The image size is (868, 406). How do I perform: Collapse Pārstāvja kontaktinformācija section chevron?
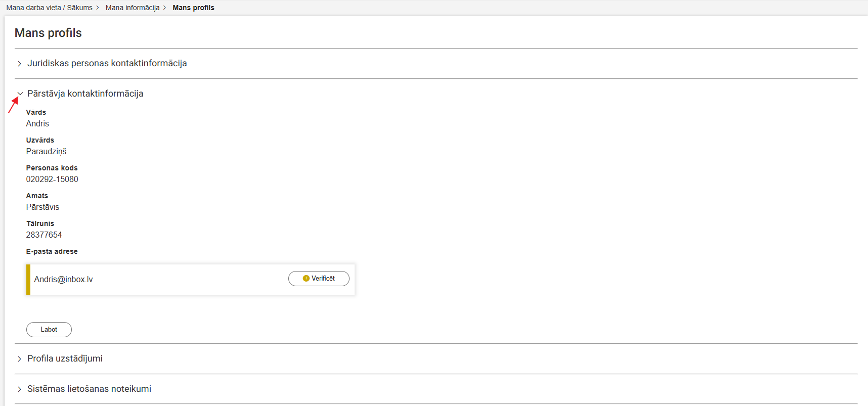[20, 94]
